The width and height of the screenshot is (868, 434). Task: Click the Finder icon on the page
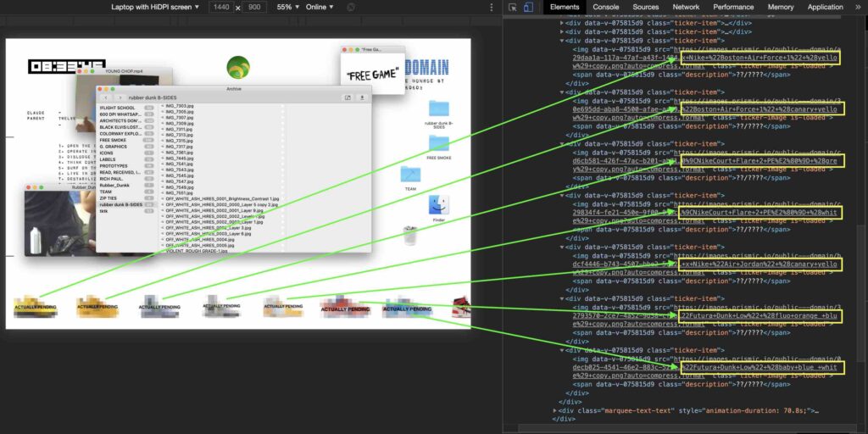[x=438, y=205]
